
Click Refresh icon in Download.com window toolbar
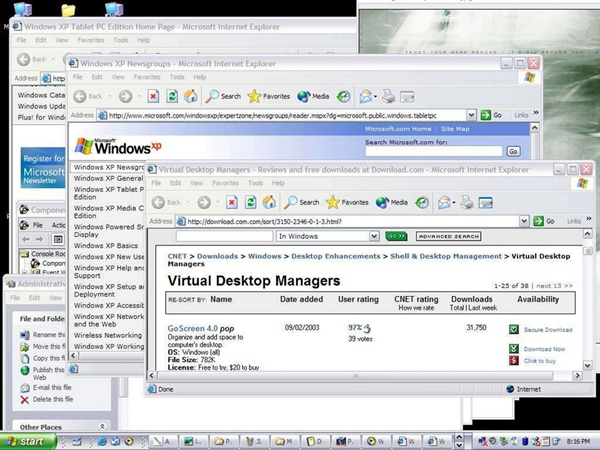point(248,202)
